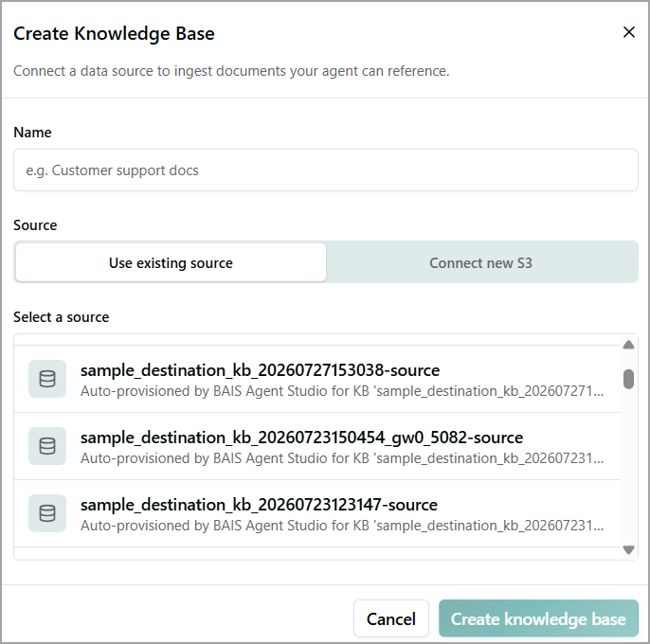
Task: Switch to Connect new S3 tab
Action: click(x=481, y=262)
